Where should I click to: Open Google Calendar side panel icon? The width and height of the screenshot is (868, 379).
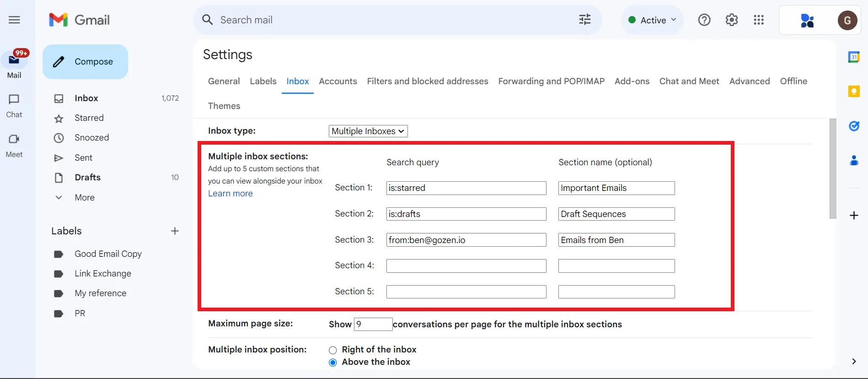click(854, 57)
